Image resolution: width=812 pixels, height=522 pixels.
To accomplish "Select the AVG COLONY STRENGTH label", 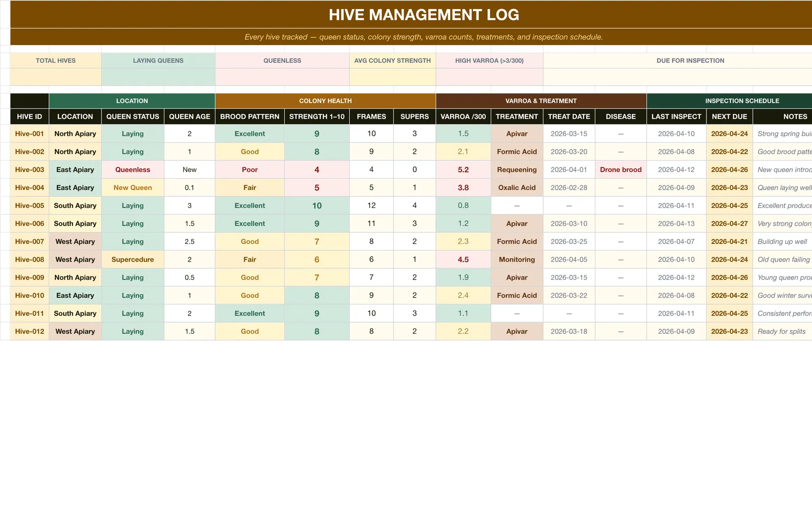I will [x=392, y=60].
